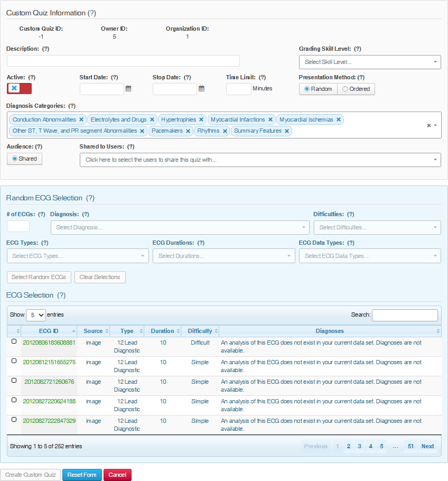The width and height of the screenshot is (448, 481).
Task: Open the Start Date calendar picker
Action: coord(128,89)
